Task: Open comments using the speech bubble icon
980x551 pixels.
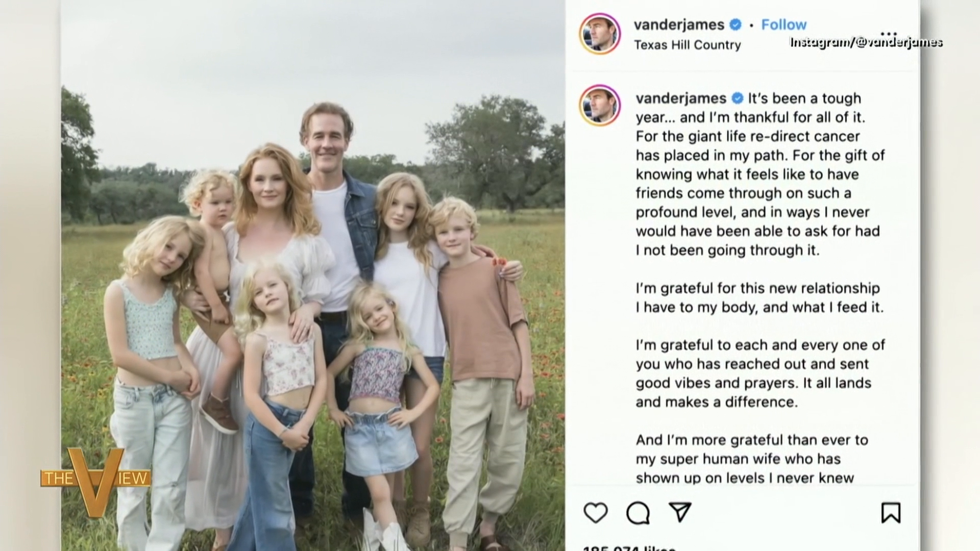Action: click(638, 513)
